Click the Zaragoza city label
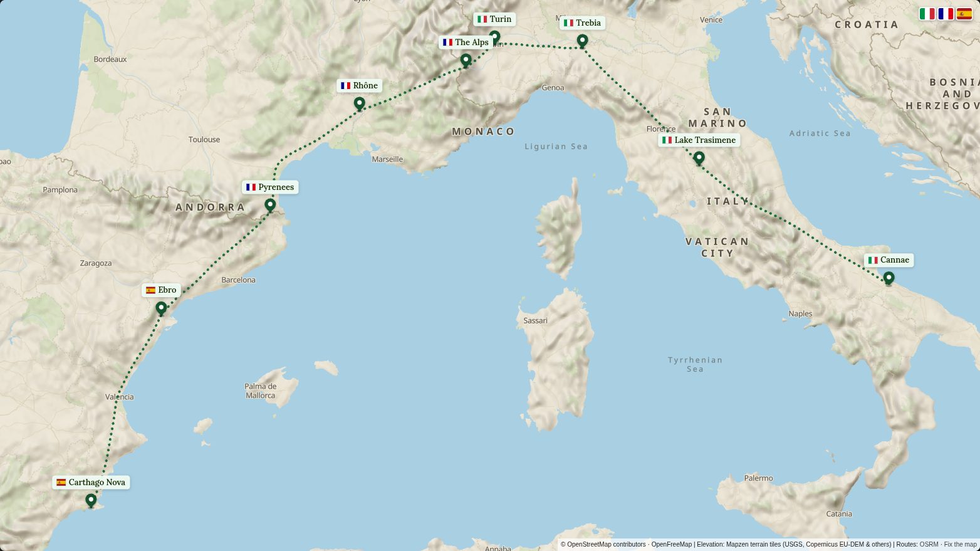The width and height of the screenshot is (980, 551). (96, 263)
